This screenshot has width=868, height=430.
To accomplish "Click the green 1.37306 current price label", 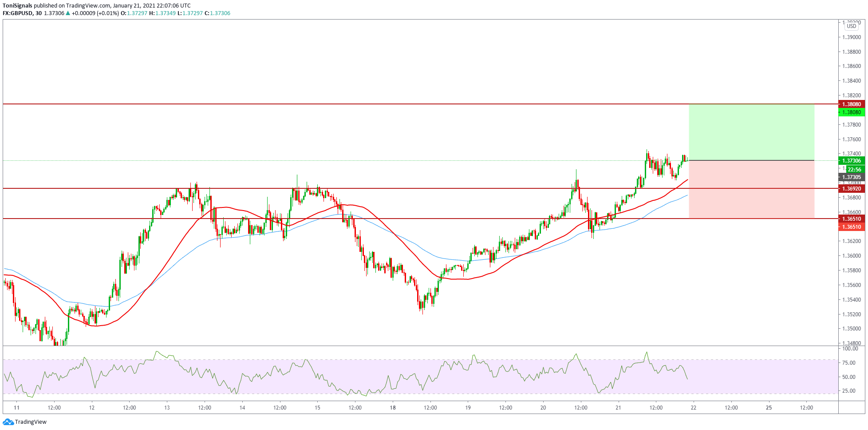I will (851, 161).
